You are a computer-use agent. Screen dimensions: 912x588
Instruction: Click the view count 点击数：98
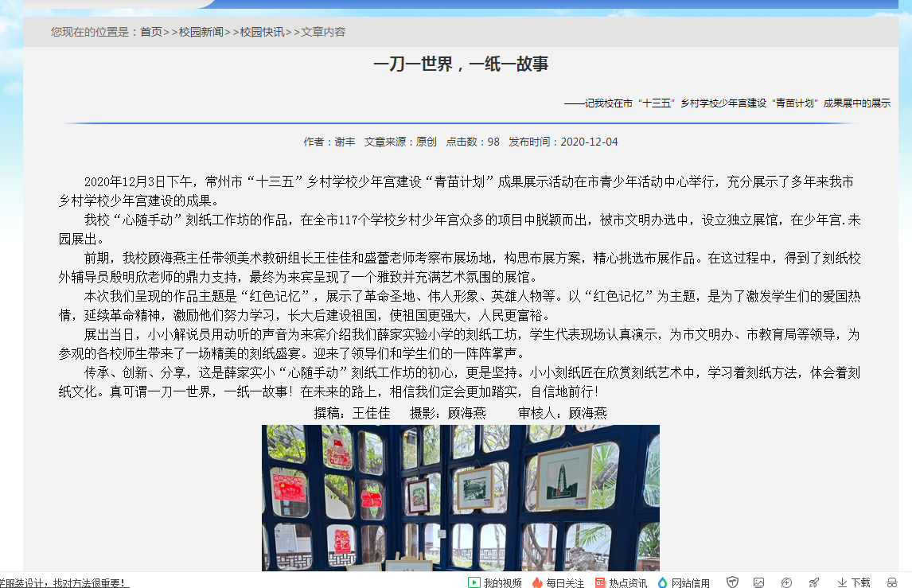[x=472, y=142]
